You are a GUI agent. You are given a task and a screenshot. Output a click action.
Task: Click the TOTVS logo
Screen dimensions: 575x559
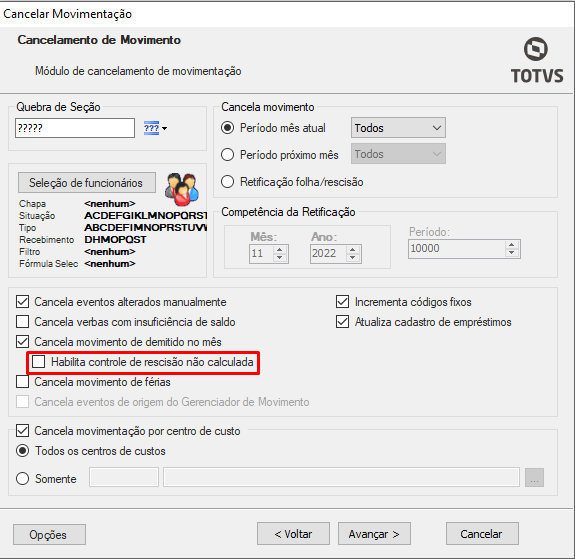[x=537, y=60]
